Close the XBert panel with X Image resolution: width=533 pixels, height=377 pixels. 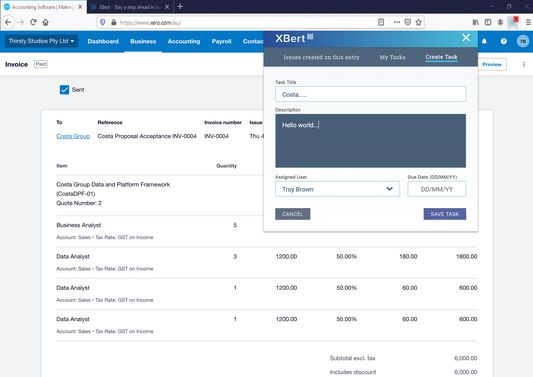point(466,38)
